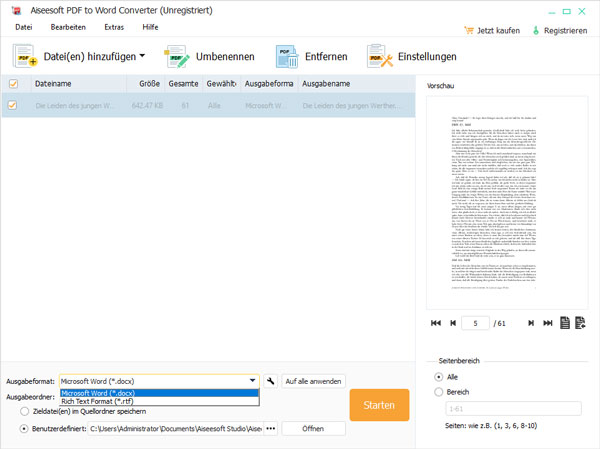
Task: Choose Rich Text Format (*.rtf) from list
Action: coord(160,401)
